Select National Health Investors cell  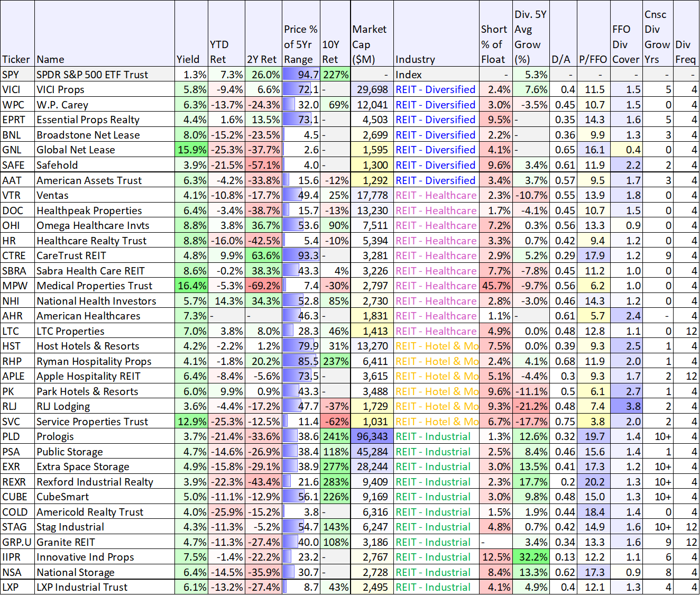pyautogui.click(x=105, y=301)
